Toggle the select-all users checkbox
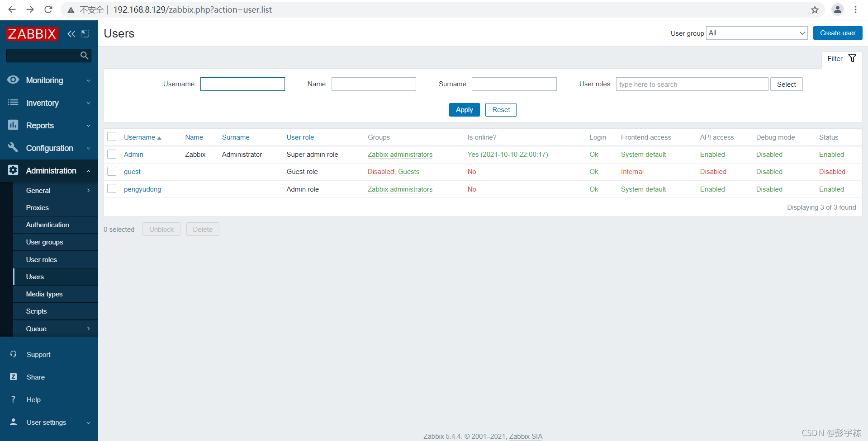The height and width of the screenshot is (441, 868). point(112,136)
